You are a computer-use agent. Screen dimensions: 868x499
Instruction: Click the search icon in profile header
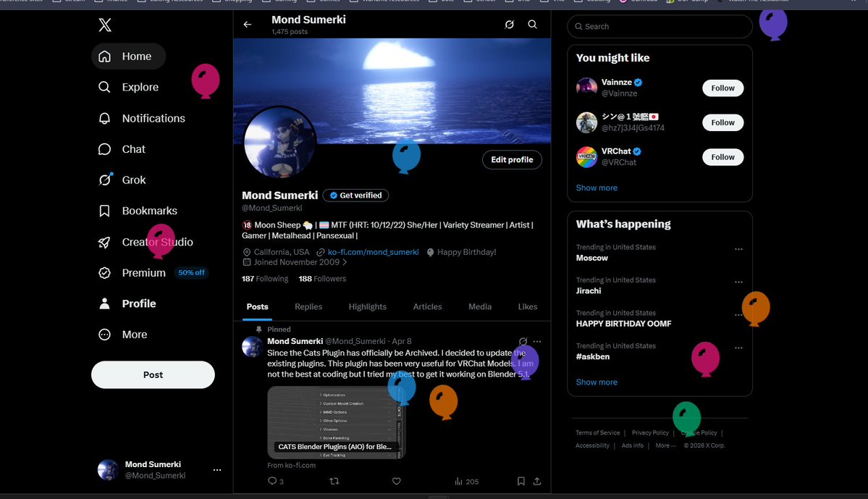pos(533,25)
